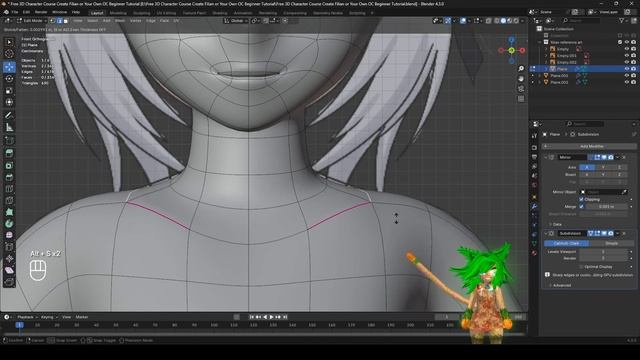Select the Inset Faces tool

coord(9,165)
